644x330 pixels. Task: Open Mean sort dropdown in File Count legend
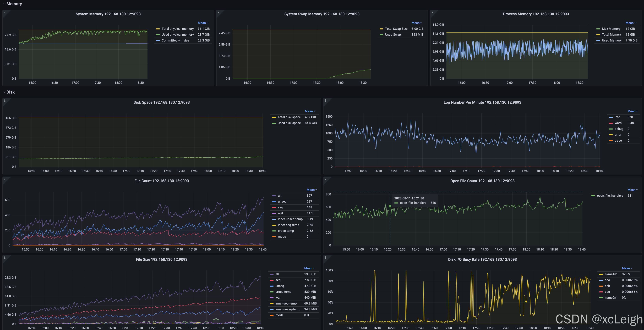[312, 190]
